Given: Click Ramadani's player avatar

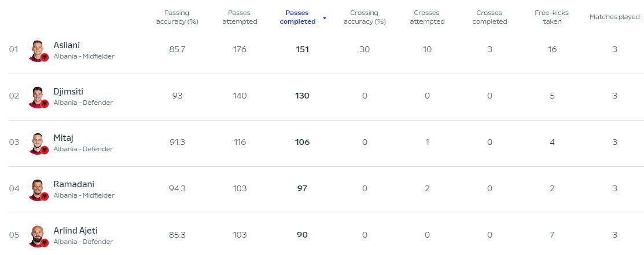Looking at the screenshot, I should coord(37,190).
